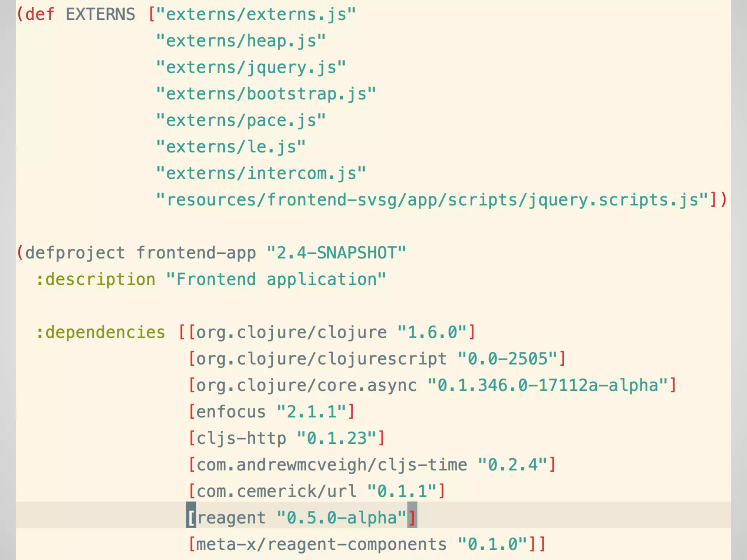Click the "externs/intercom.js" string
This screenshot has height=560, width=747.
261,174
